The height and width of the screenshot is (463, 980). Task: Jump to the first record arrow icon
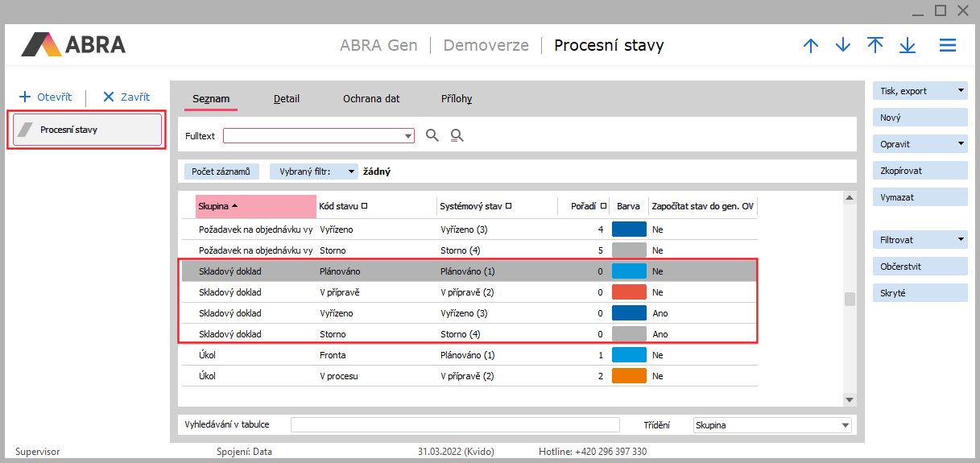(875, 46)
